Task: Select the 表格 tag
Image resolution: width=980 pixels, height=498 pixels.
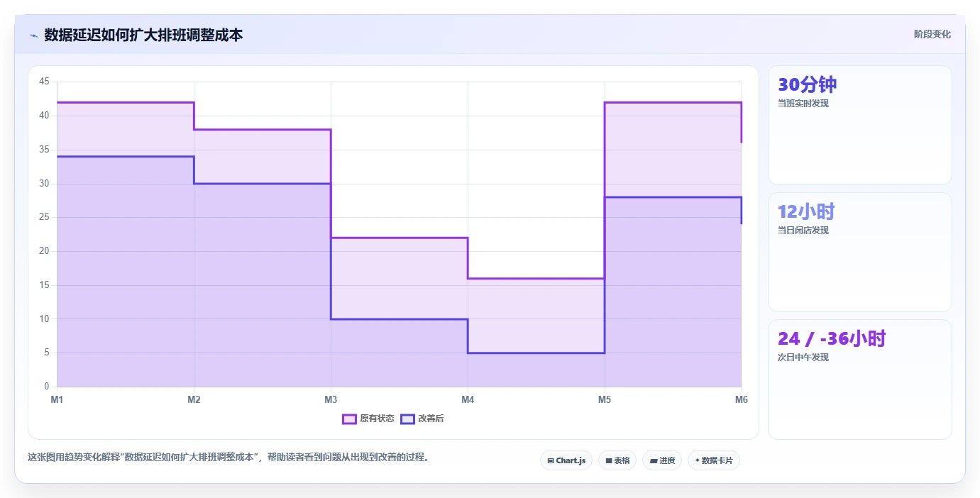Action: click(617, 460)
